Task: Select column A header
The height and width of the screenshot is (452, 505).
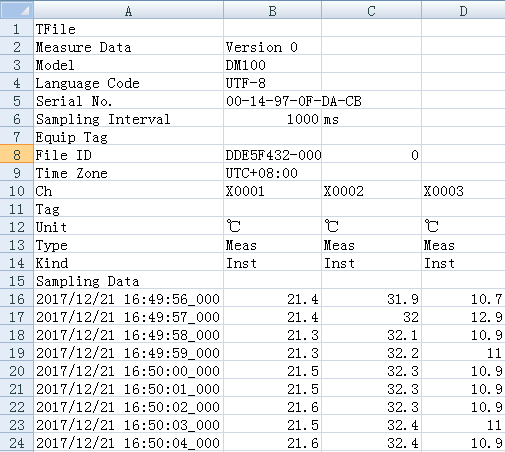Action: 128,10
